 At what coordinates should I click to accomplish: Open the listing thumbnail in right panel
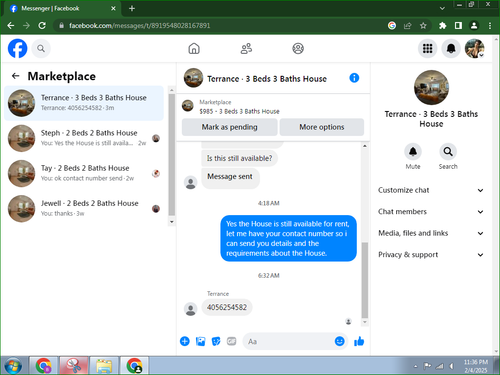(431, 88)
